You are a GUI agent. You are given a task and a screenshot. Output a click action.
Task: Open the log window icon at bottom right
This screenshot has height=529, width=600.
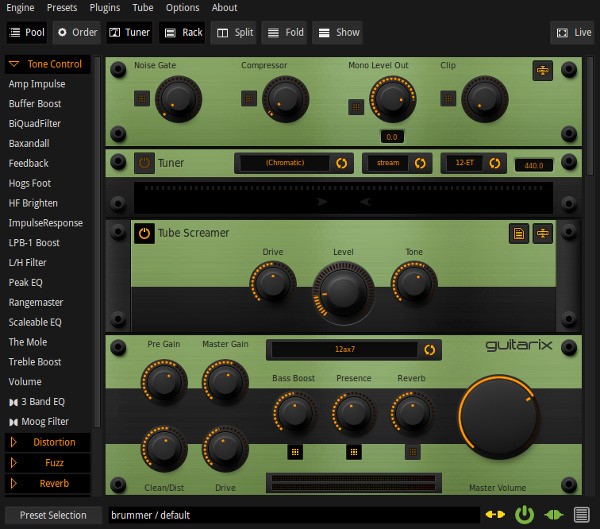[581, 515]
